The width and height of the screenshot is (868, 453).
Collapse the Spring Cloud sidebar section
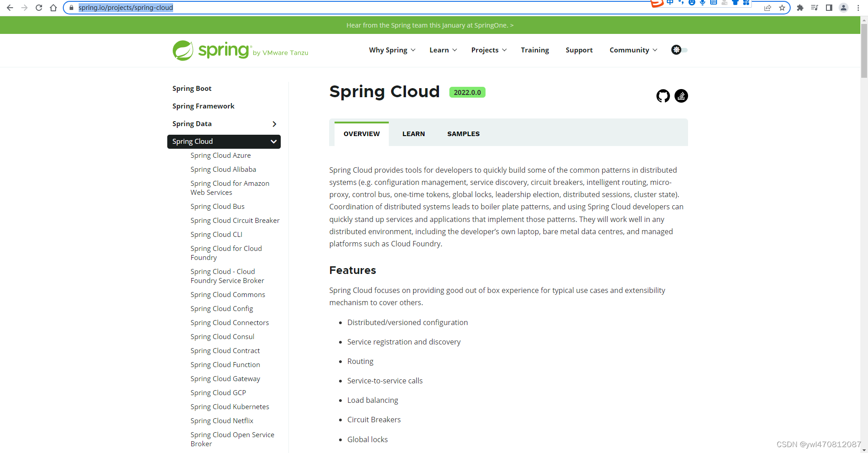(274, 142)
